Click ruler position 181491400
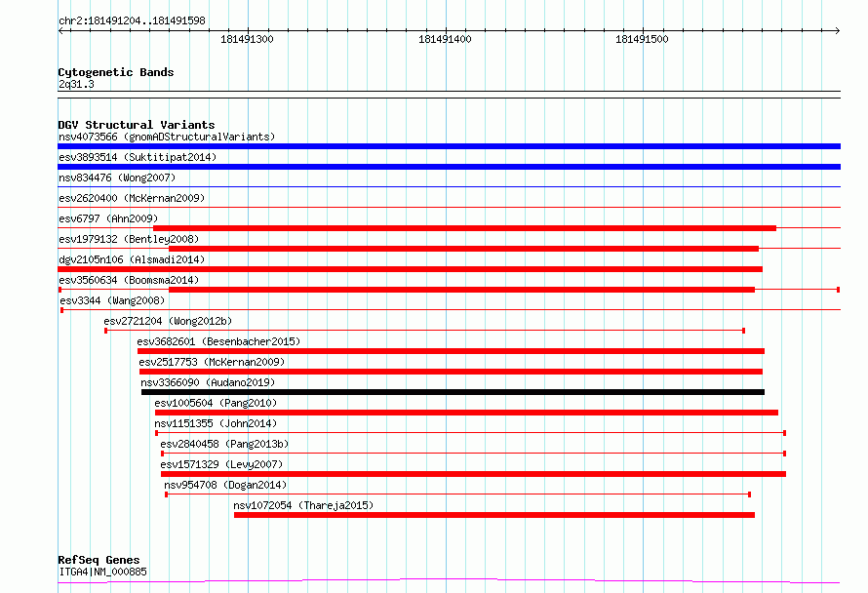This screenshot has height=593, width=868. 445,39
